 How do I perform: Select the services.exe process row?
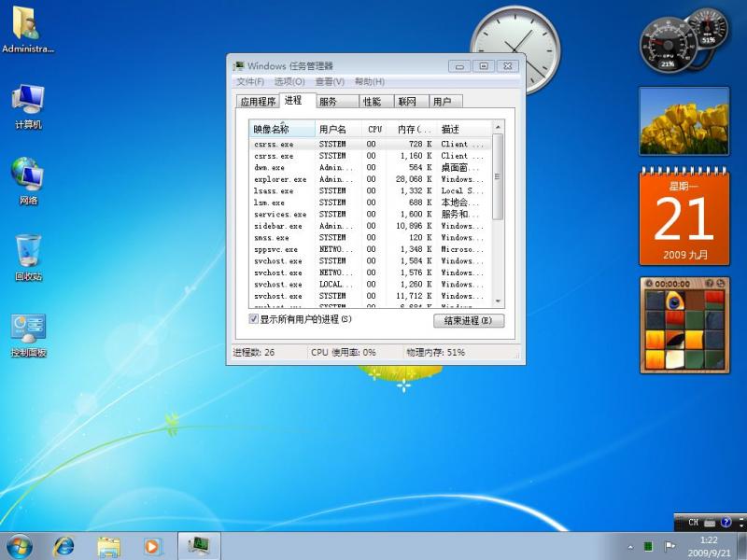click(370, 215)
